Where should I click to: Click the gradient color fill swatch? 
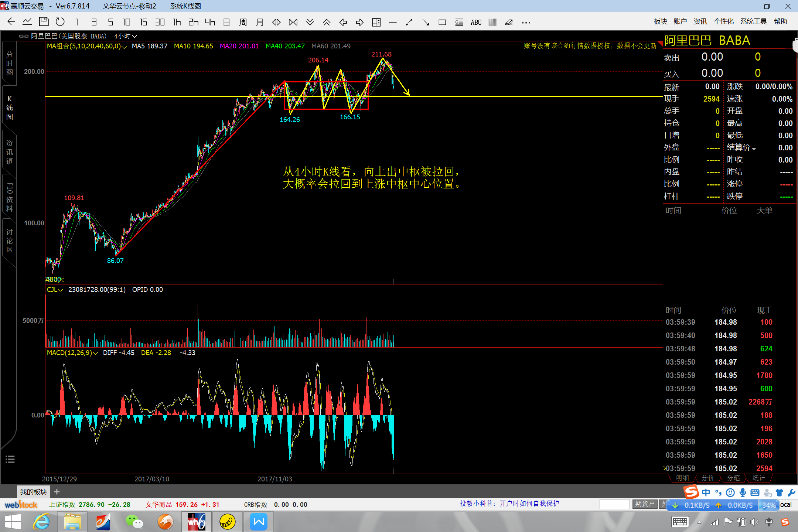tap(492, 23)
